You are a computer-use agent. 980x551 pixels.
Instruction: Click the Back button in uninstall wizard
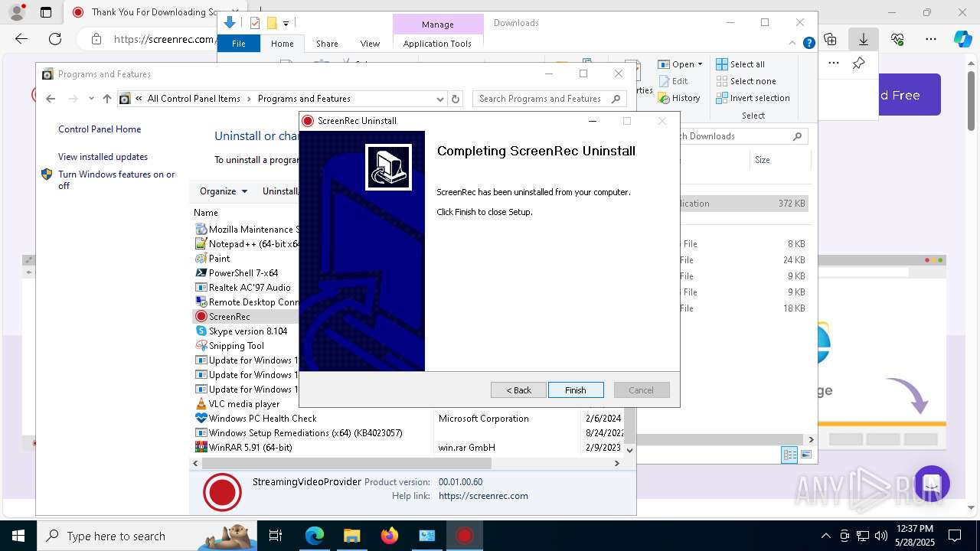click(518, 390)
